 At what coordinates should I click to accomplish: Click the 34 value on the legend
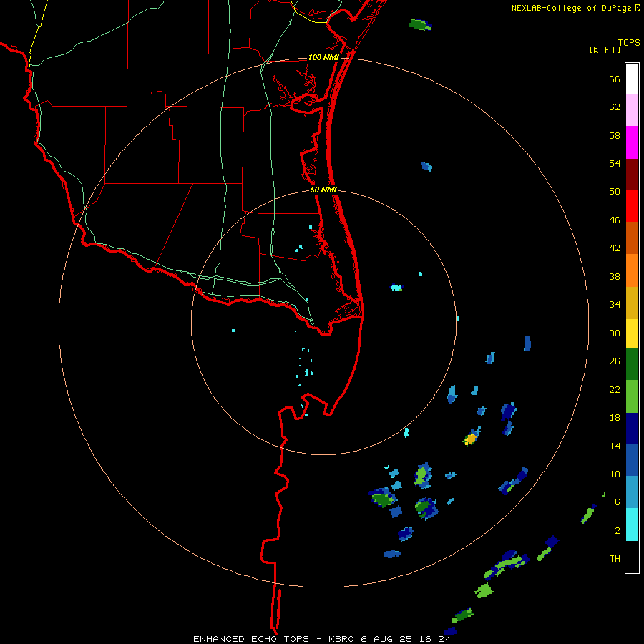pos(615,305)
